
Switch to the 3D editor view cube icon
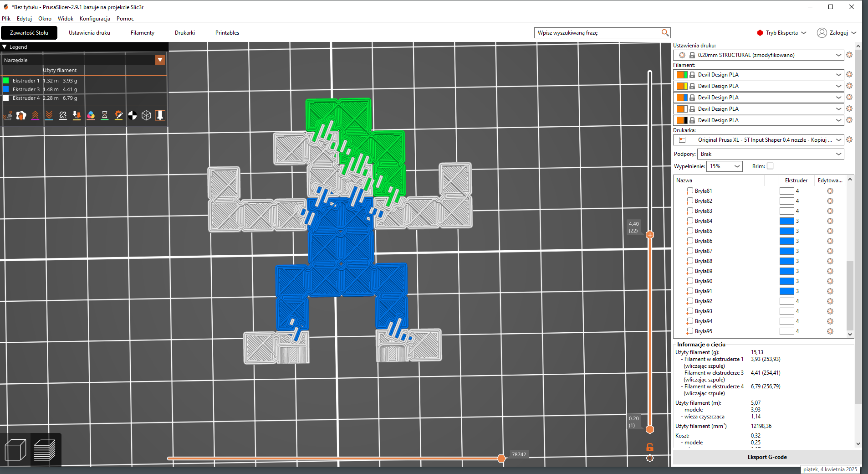coord(16,450)
